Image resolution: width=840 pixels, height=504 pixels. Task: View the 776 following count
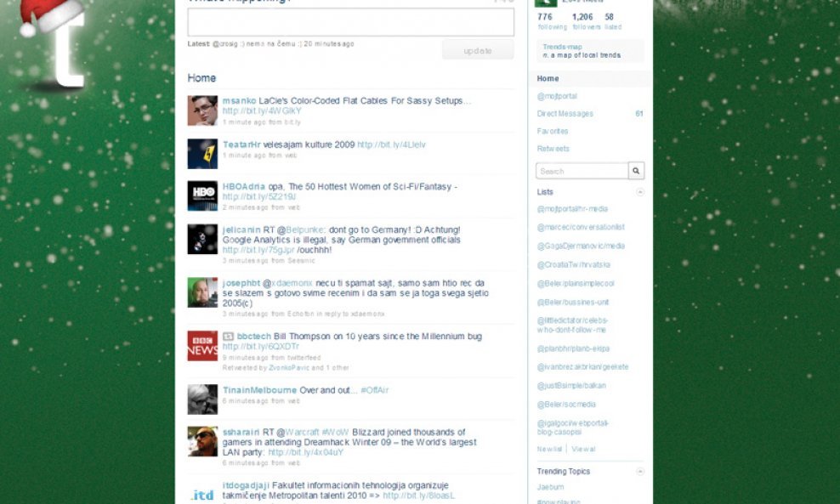pos(552,21)
